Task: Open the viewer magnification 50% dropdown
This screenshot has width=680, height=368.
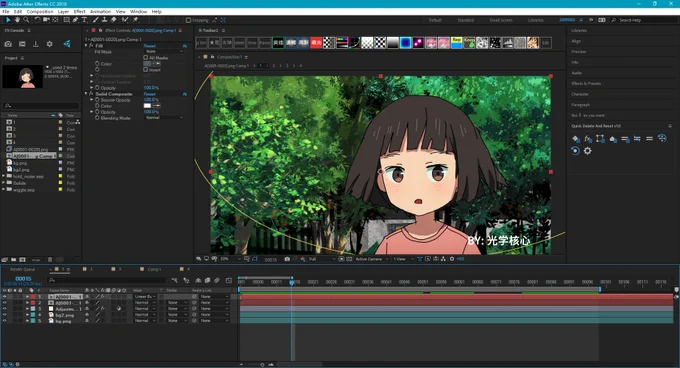Action: [x=230, y=259]
